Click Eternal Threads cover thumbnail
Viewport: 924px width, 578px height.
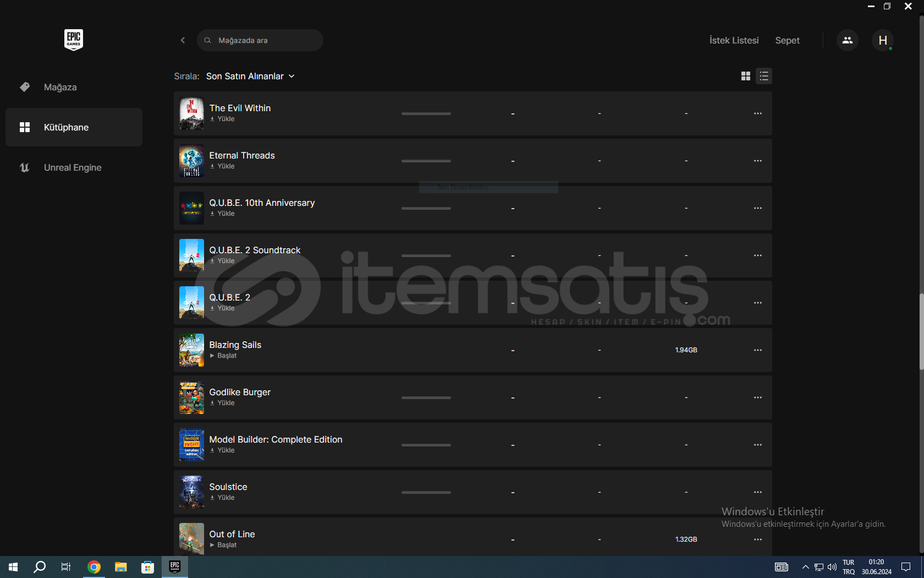pyautogui.click(x=191, y=161)
